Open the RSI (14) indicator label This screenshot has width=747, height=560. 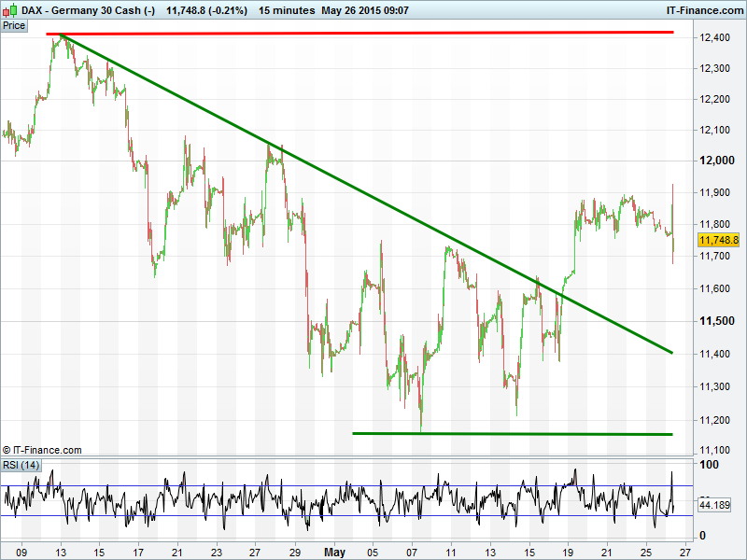coord(21,465)
